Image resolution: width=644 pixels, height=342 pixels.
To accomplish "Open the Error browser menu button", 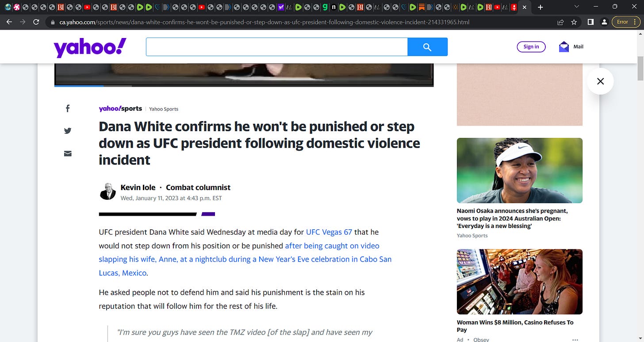I will pyautogui.click(x=625, y=22).
